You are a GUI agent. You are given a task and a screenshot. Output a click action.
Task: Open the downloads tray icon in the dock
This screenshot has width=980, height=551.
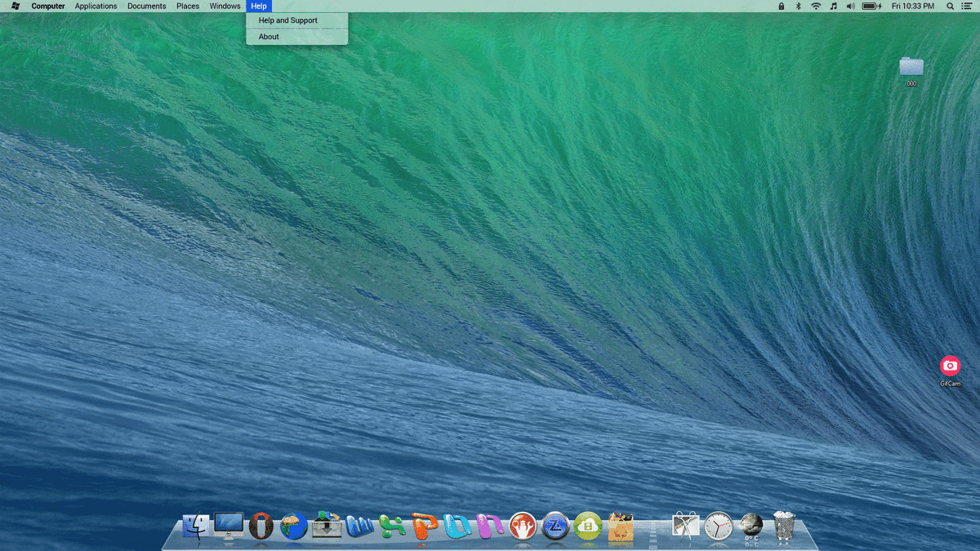[x=327, y=526]
